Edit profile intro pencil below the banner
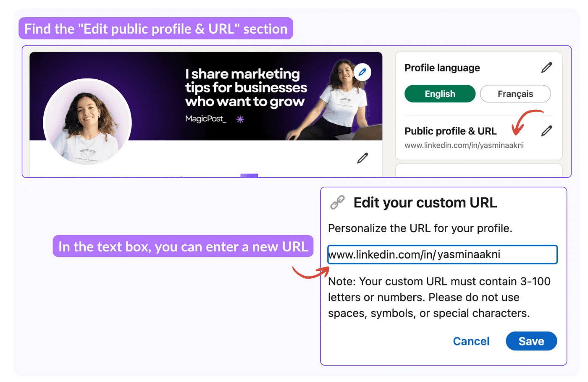Screen dimensions: 588x382 pyautogui.click(x=362, y=158)
